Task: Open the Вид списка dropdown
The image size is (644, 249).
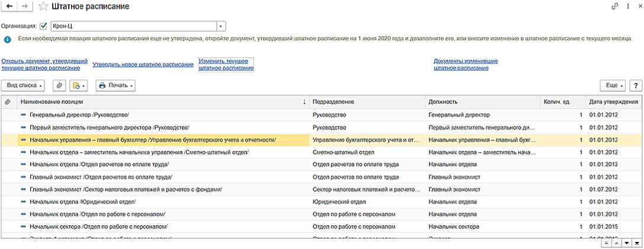Action: (24, 85)
